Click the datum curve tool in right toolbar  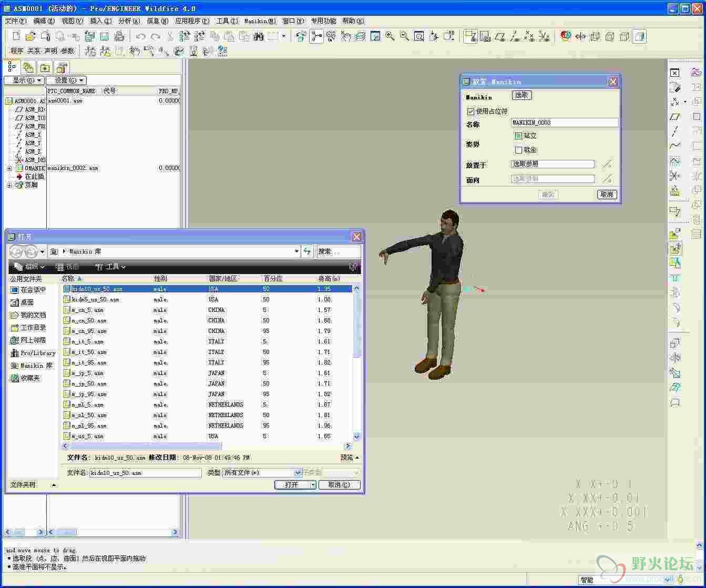pyautogui.click(x=676, y=146)
